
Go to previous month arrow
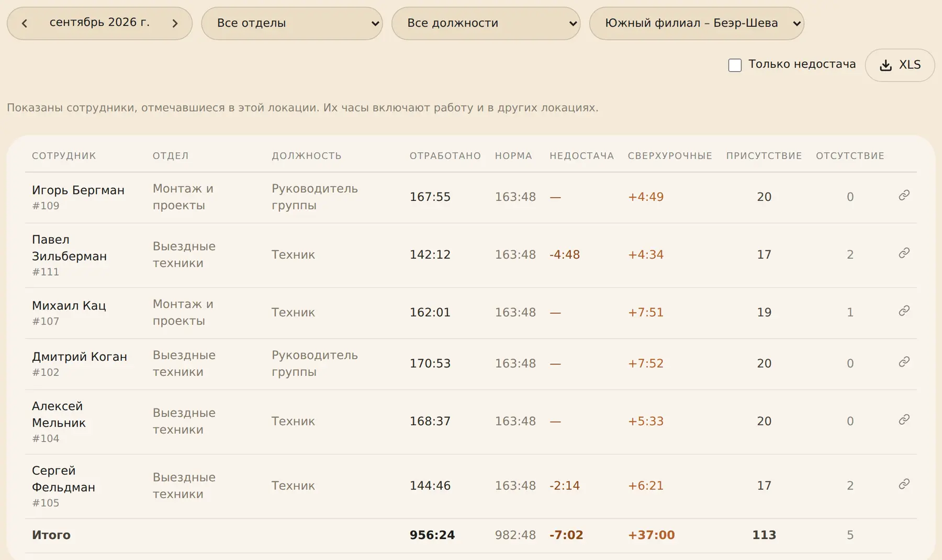[x=25, y=23]
